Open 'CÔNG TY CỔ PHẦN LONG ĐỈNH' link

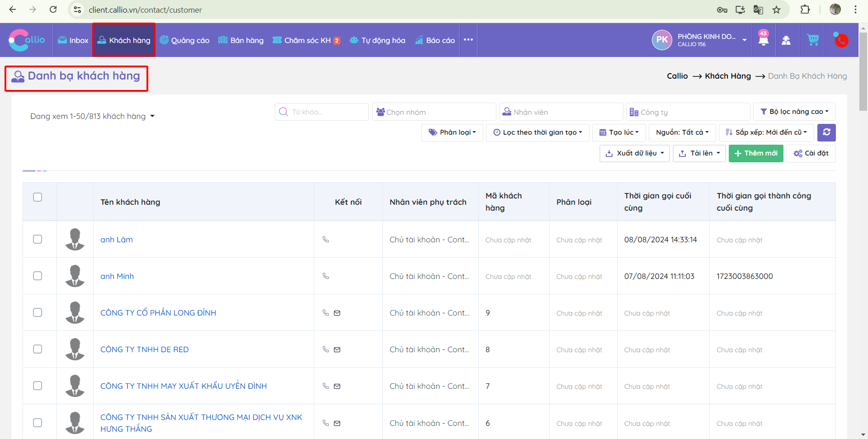tap(158, 313)
